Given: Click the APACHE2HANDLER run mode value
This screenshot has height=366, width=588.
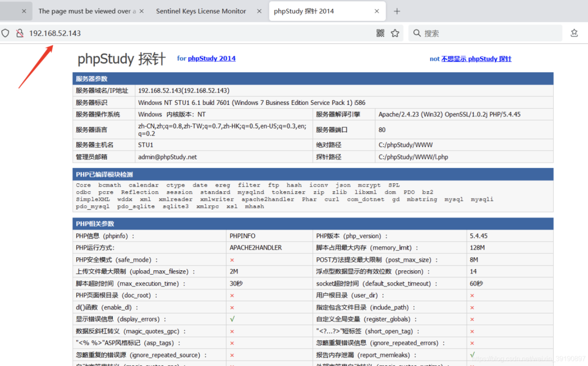Looking at the screenshot, I should click(255, 247).
